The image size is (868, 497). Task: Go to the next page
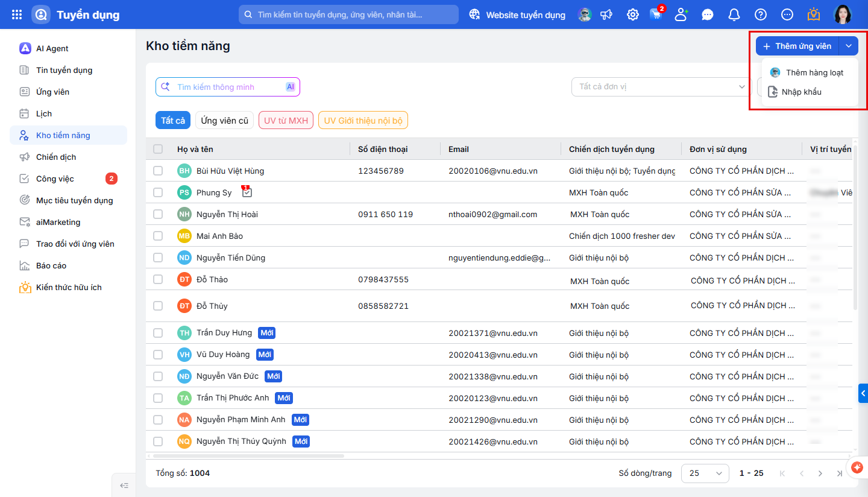click(820, 473)
